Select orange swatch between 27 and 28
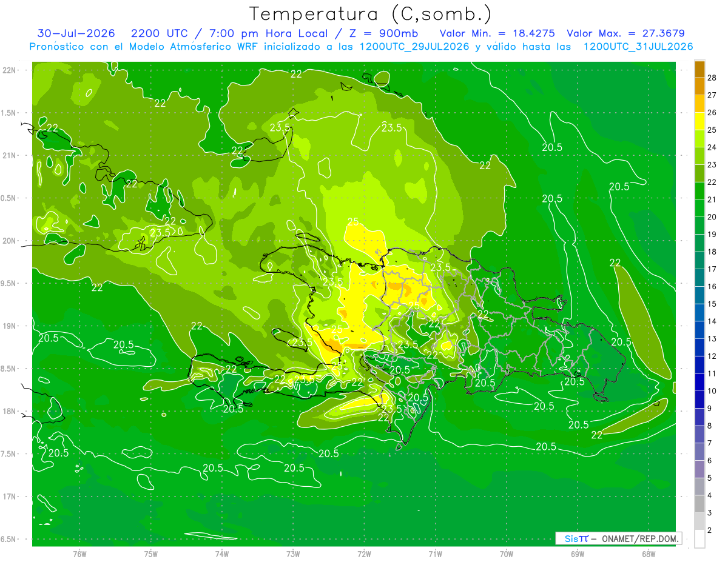The height and width of the screenshot is (562, 728). [699, 86]
